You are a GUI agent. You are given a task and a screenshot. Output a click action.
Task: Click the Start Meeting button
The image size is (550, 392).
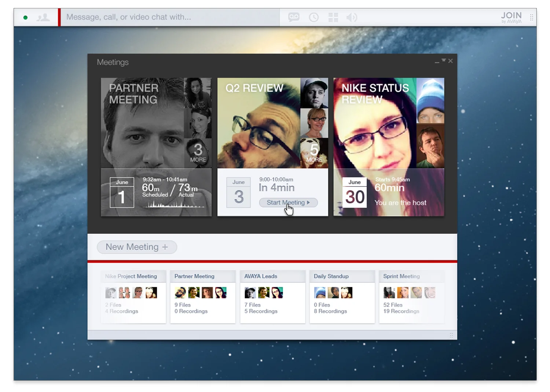tap(288, 203)
